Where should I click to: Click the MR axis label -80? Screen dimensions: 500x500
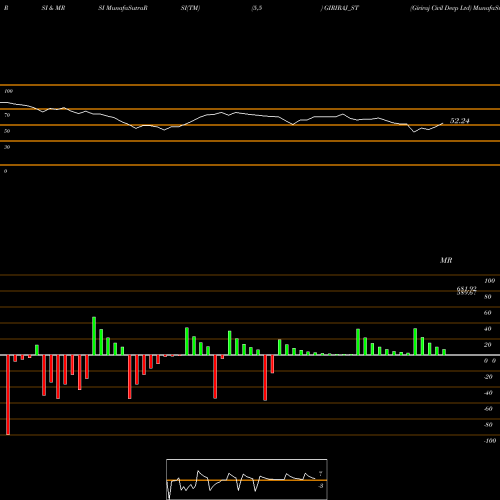(x=488, y=425)
